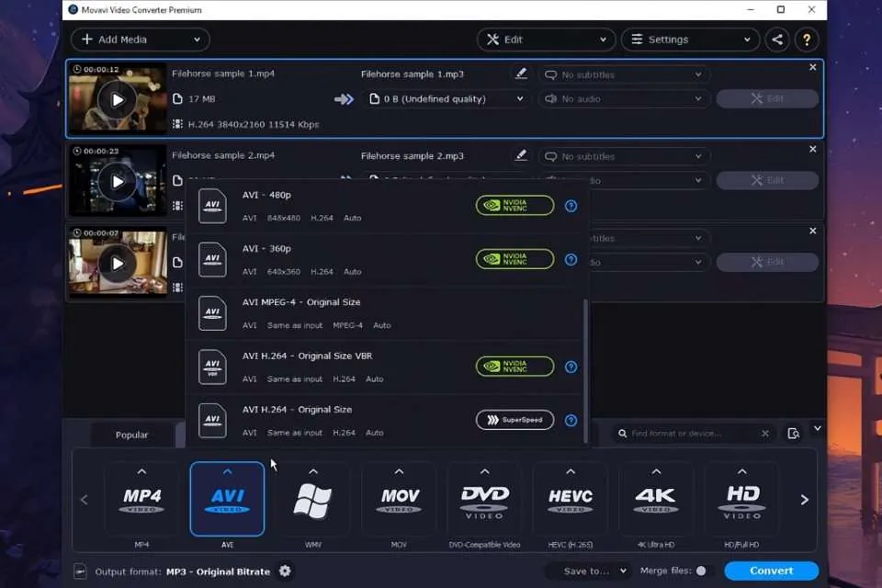Remove Filehorse sample 1.mp4 from the list
The height and width of the screenshot is (588, 882).
813,67
